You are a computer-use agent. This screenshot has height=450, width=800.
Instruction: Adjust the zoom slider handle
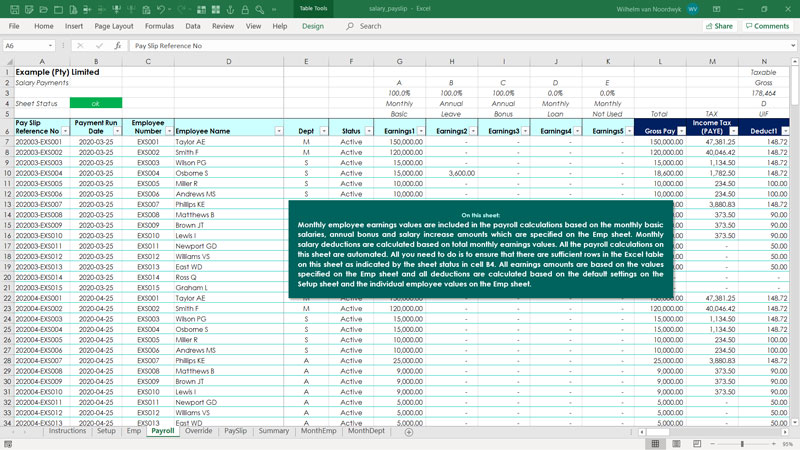point(742,444)
